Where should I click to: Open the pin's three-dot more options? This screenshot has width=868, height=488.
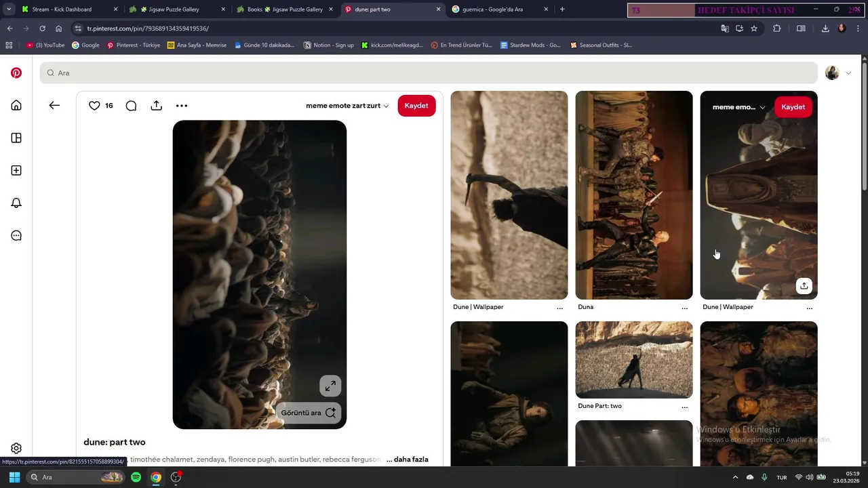[x=182, y=105]
